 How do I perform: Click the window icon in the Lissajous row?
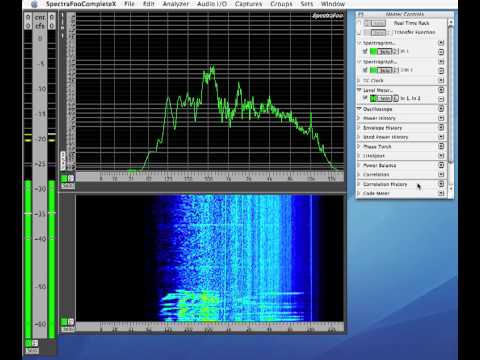point(441,156)
